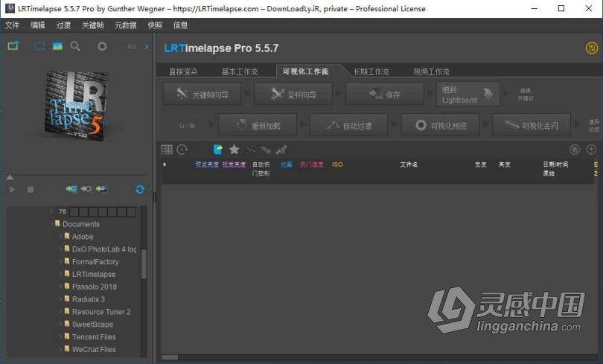Expand the FormatFactory folder node
This screenshot has height=364, width=603.
click(61, 261)
